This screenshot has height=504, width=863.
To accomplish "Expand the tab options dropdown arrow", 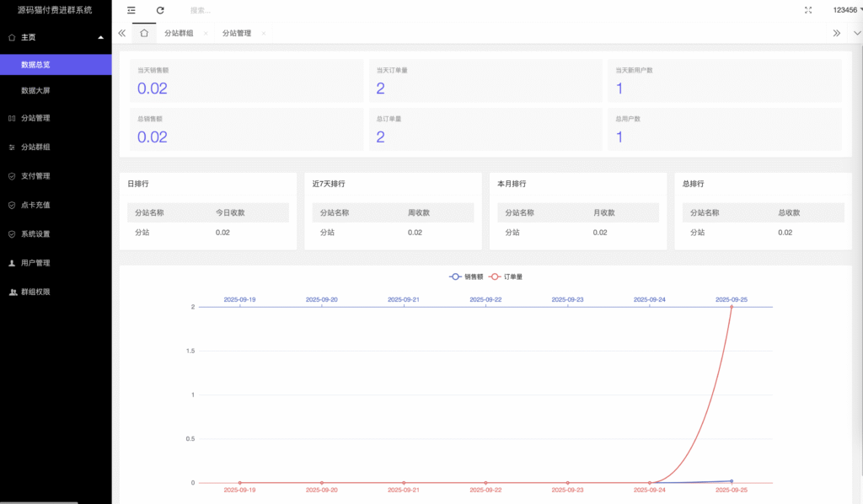I will 857,33.
